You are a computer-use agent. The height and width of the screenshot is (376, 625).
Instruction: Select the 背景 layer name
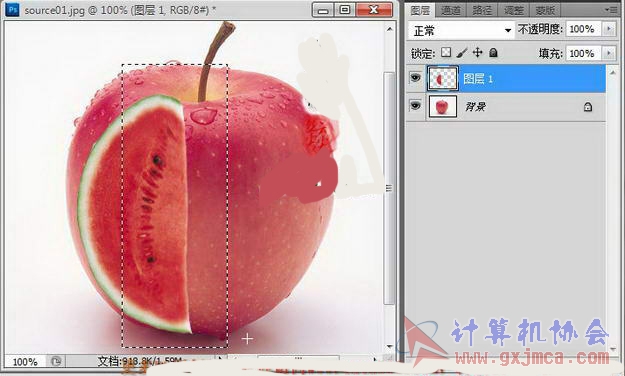[475, 106]
